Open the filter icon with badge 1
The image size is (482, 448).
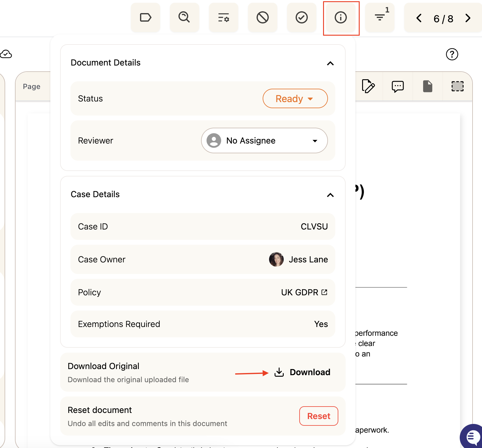(380, 17)
